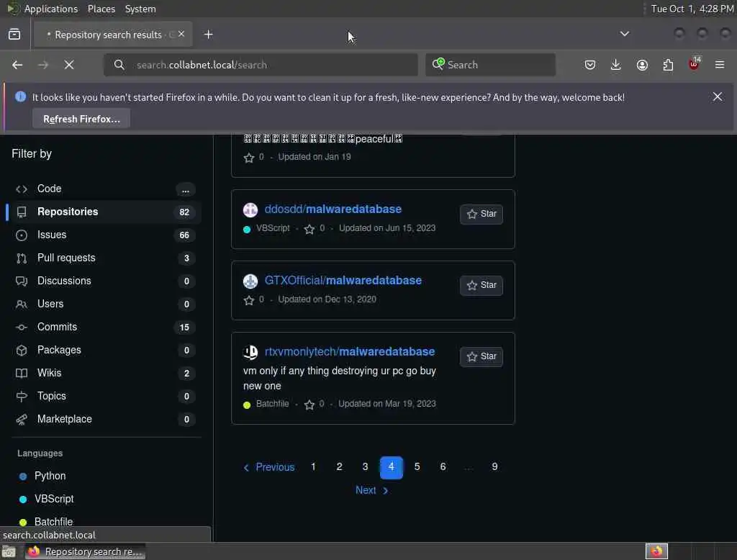The height and width of the screenshot is (560, 737).
Task: Click the rtxvmonlytech avatar icon
Action: pyautogui.click(x=250, y=352)
